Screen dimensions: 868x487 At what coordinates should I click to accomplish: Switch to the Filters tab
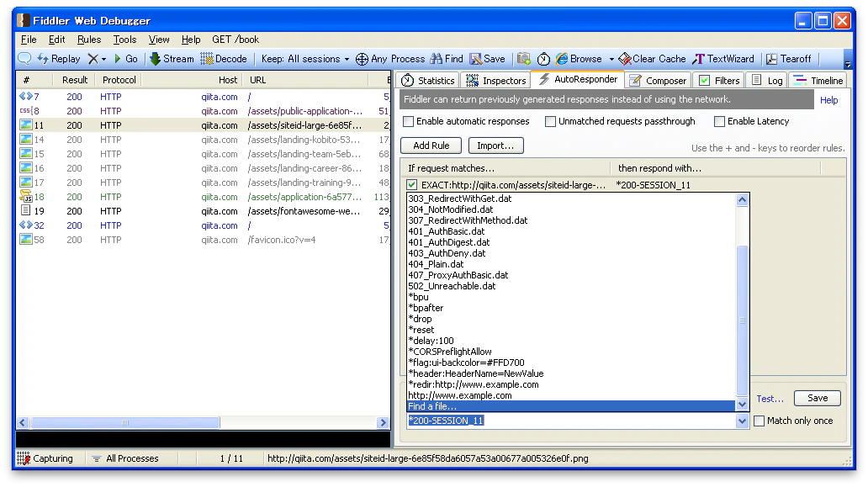pos(719,80)
